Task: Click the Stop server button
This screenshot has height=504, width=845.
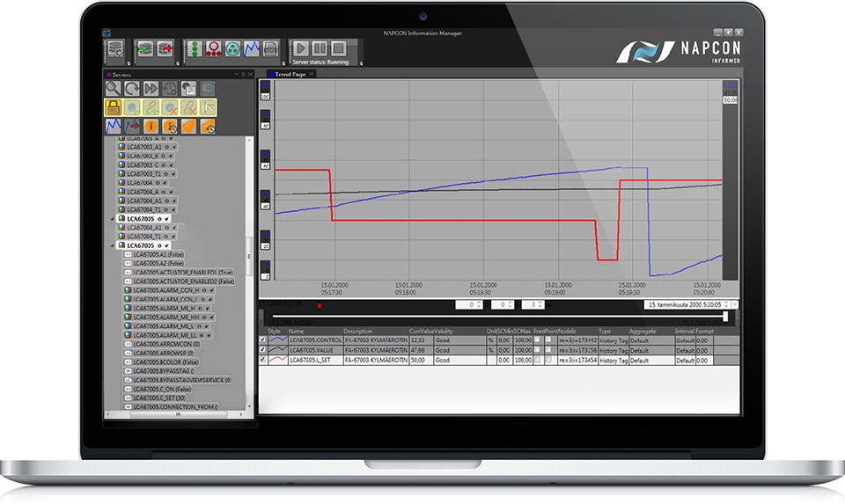Action: (339, 48)
